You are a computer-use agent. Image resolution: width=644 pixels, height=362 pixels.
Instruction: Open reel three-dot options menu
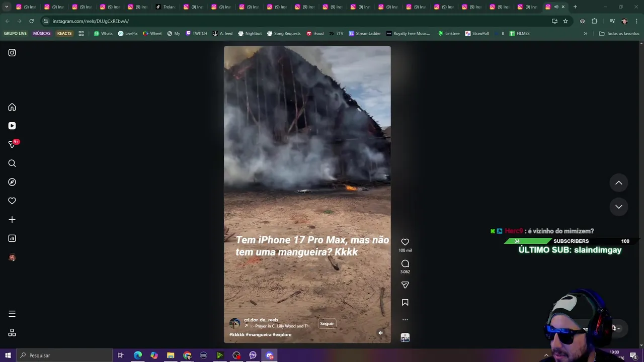click(x=405, y=320)
